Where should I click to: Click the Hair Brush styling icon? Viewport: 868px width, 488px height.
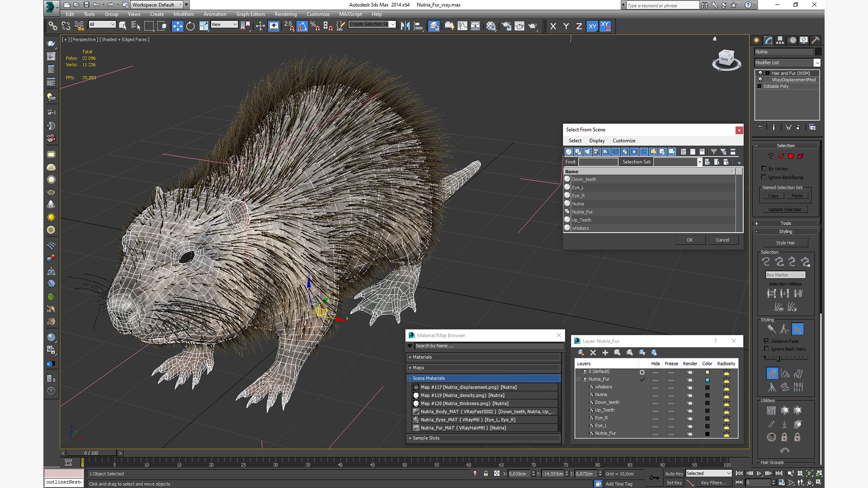(x=771, y=329)
